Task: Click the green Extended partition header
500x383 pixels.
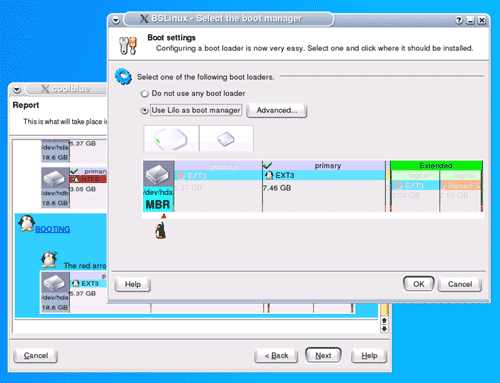Action: pos(436,165)
